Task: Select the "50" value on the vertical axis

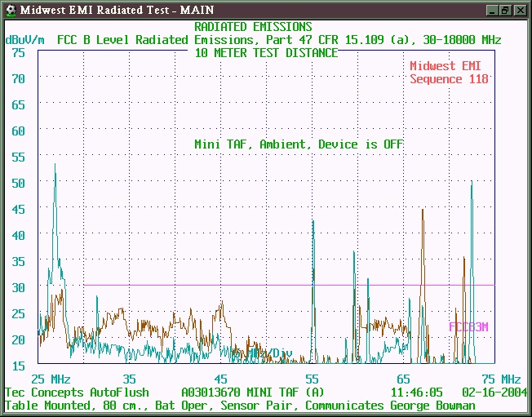Action: [x=18, y=183]
